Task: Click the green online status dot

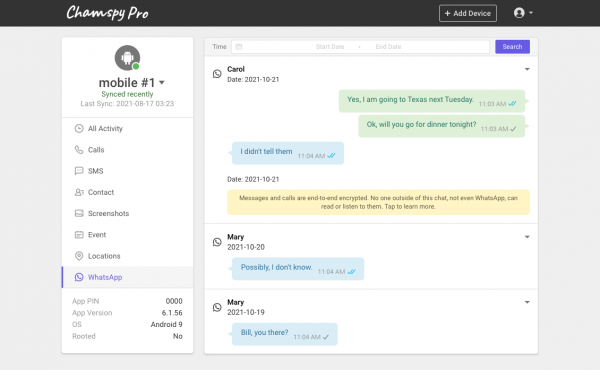Action: (135, 67)
